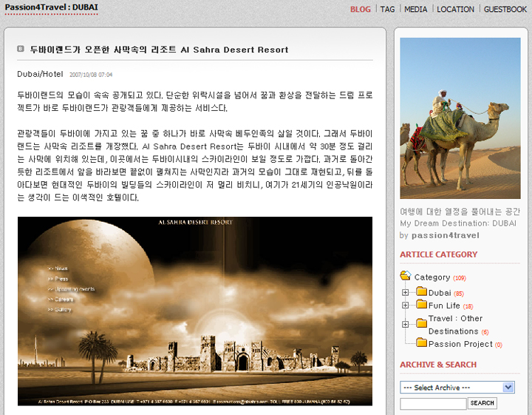Viewport: 532px width, 415px height.
Task: Open the GUESTBOOK menu item
Action: (x=505, y=9)
